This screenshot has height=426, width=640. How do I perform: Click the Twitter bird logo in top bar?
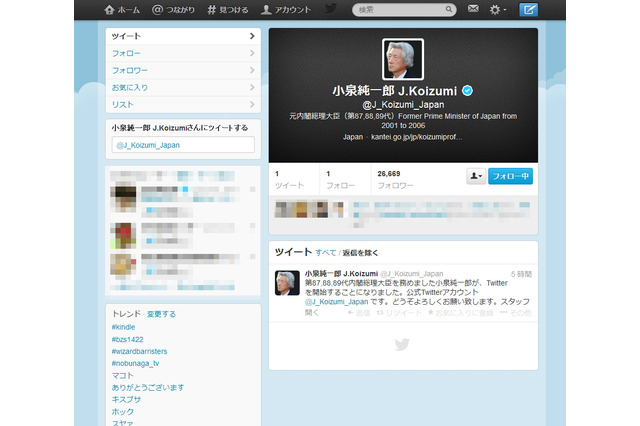pos(331,10)
